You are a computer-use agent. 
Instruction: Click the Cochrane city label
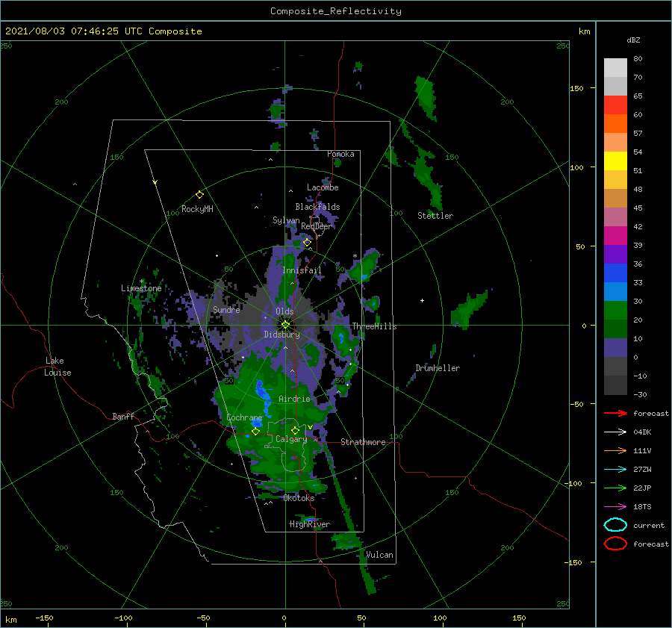coord(244,417)
